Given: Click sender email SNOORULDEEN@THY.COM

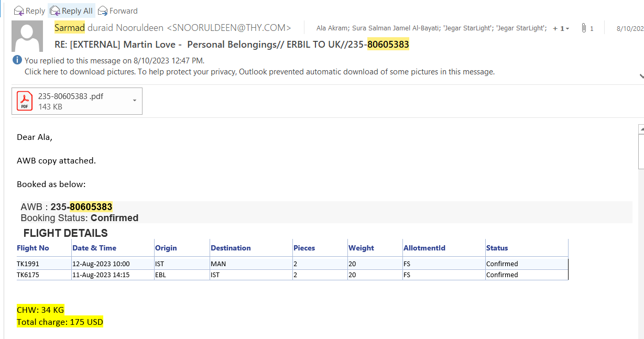Looking at the screenshot, I should point(228,28).
